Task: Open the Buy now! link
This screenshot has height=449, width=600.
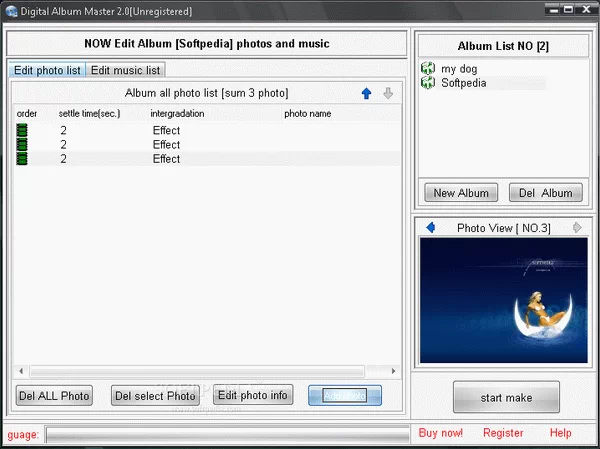Action: pos(440,433)
